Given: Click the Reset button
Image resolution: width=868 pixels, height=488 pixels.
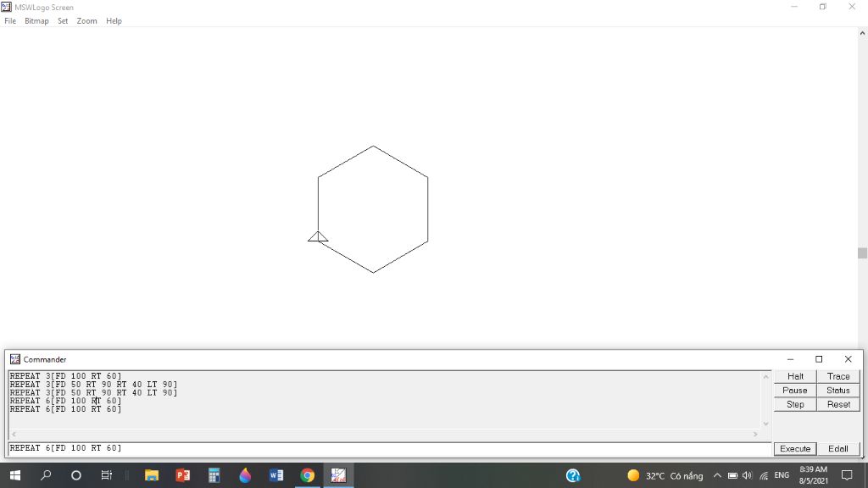Looking at the screenshot, I should click(x=838, y=404).
